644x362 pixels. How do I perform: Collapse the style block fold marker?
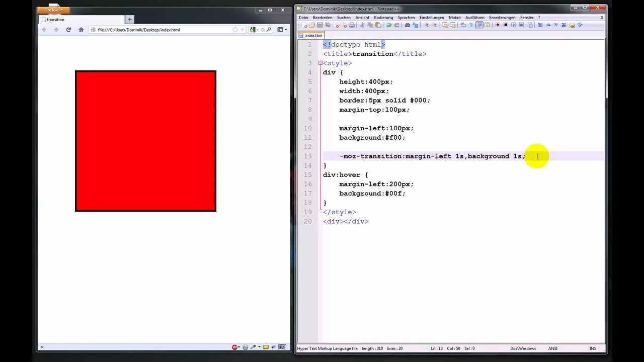319,63
